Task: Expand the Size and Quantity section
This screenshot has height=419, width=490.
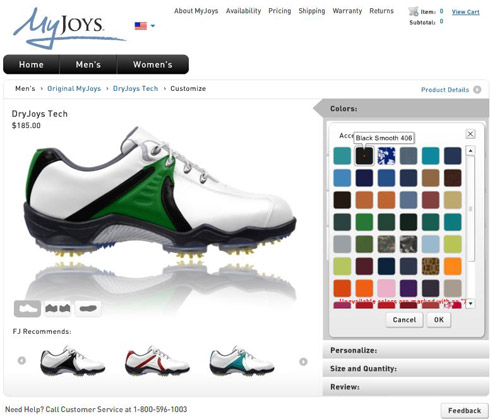Action: pyautogui.click(x=406, y=369)
